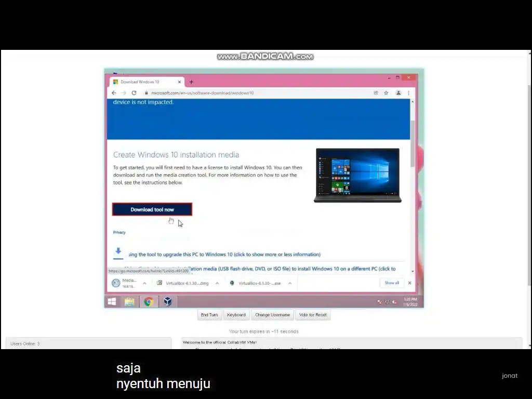Reload the Microsoft download page
The width and height of the screenshot is (532, 399).
[134, 93]
